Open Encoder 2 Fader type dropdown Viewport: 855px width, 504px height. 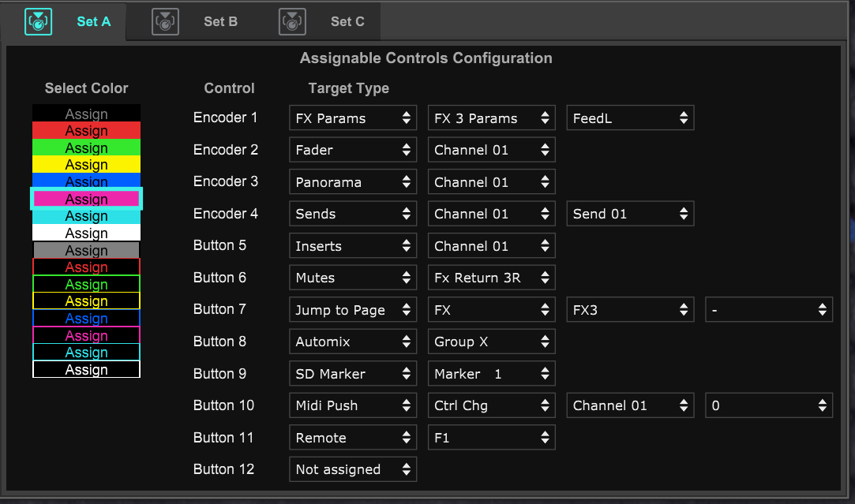353,150
